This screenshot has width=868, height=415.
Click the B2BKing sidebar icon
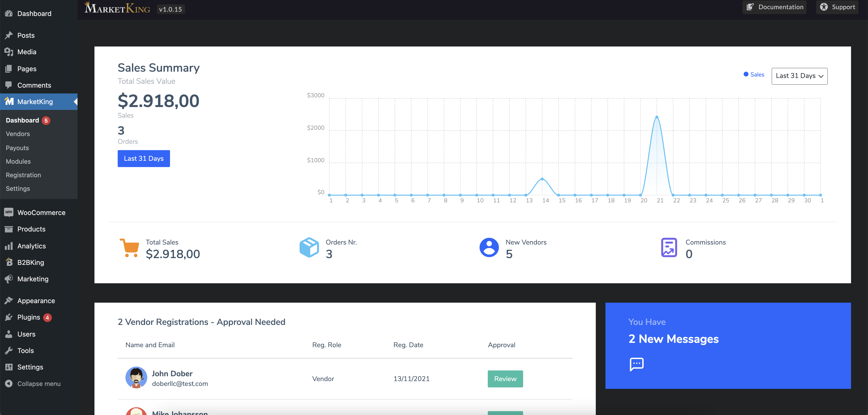coord(9,262)
